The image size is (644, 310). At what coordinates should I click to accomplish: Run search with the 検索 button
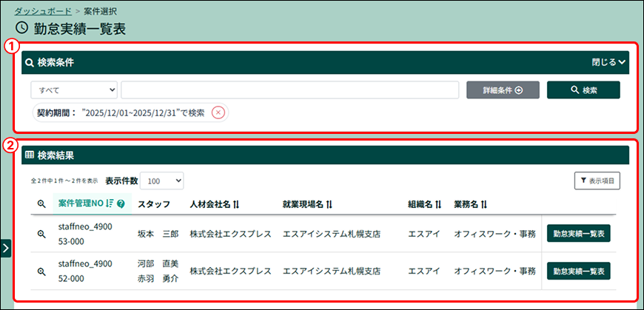583,90
